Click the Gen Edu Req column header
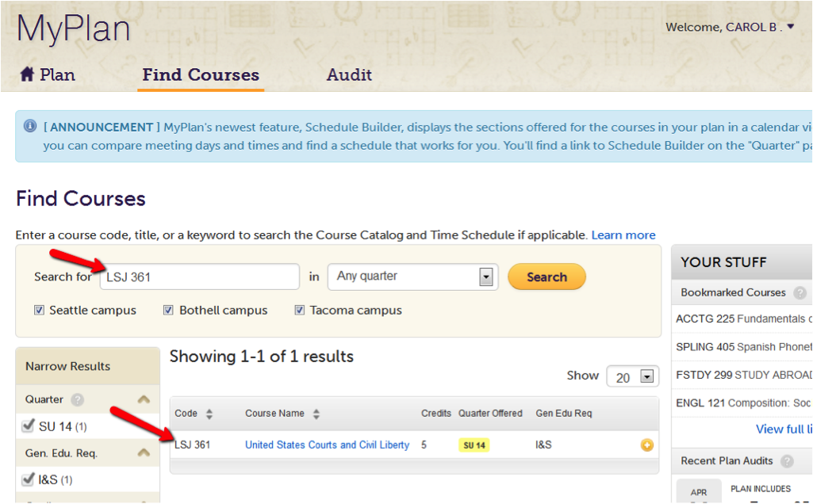813x504 pixels. pyautogui.click(x=564, y=414)
